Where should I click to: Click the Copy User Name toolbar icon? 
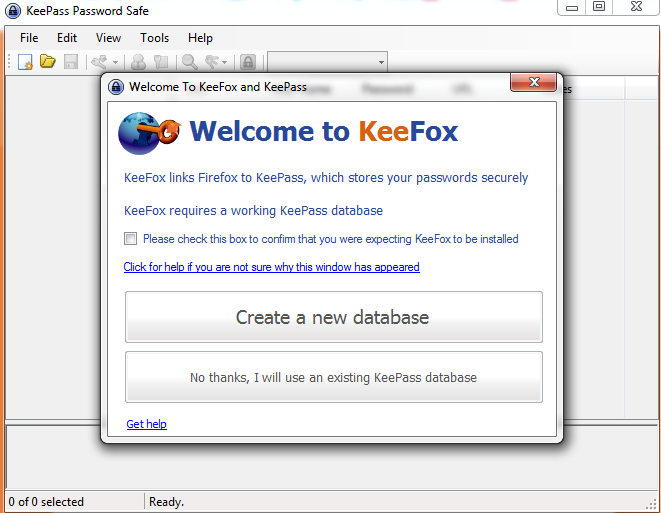[138, 62]
